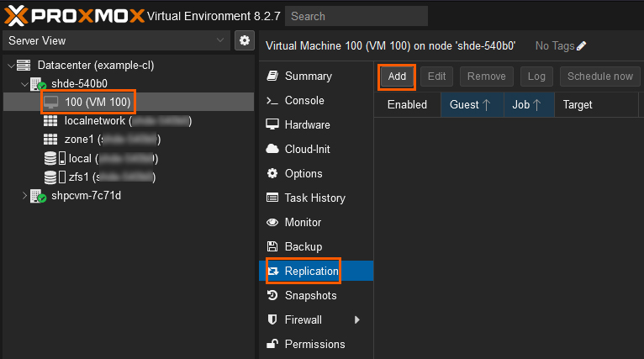Click the Proxmox logo
Screen dimensions: 644x359
pyautogui.click(x=74, y=16)
